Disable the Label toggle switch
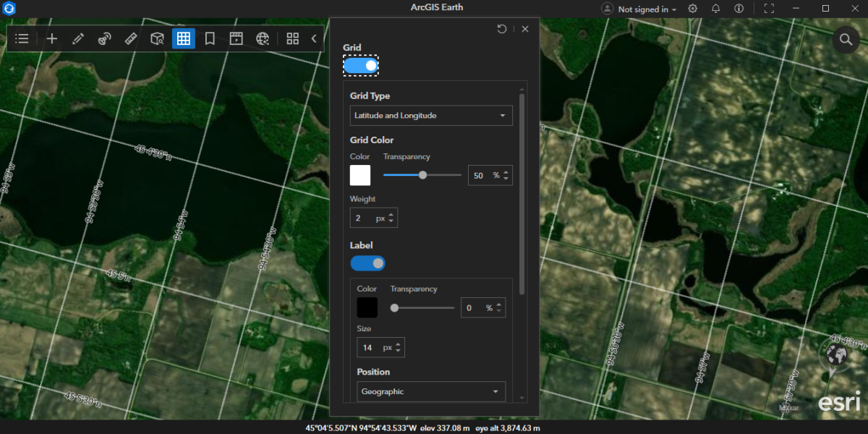Viewport: 868px width, 434px height. 367,263
